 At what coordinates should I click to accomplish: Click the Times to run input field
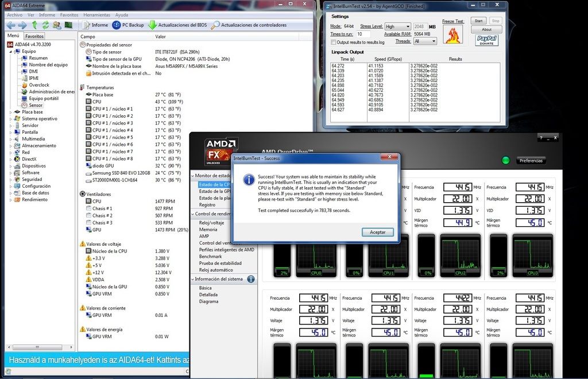[363, 34]
